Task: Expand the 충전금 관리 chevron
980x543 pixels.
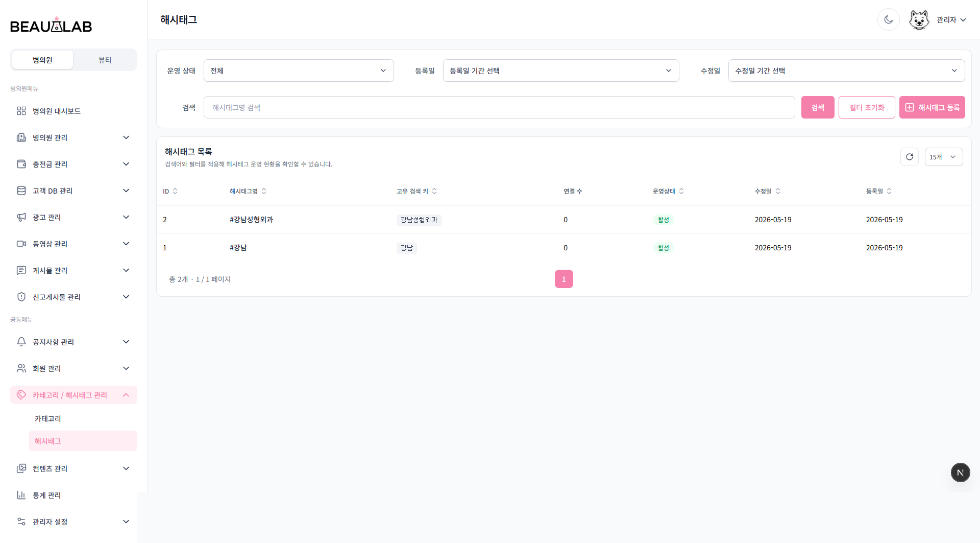Action: tap(126, 164)
